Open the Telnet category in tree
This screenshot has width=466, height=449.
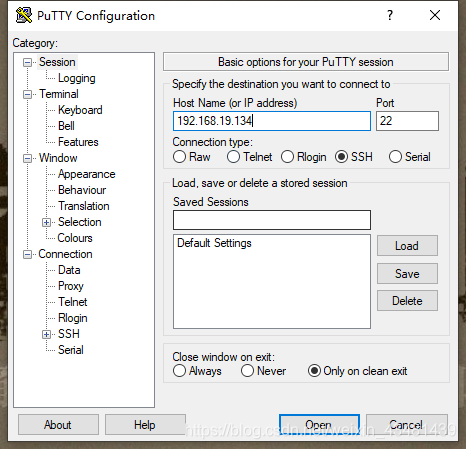pyautogui.click(x=73, y=302)
